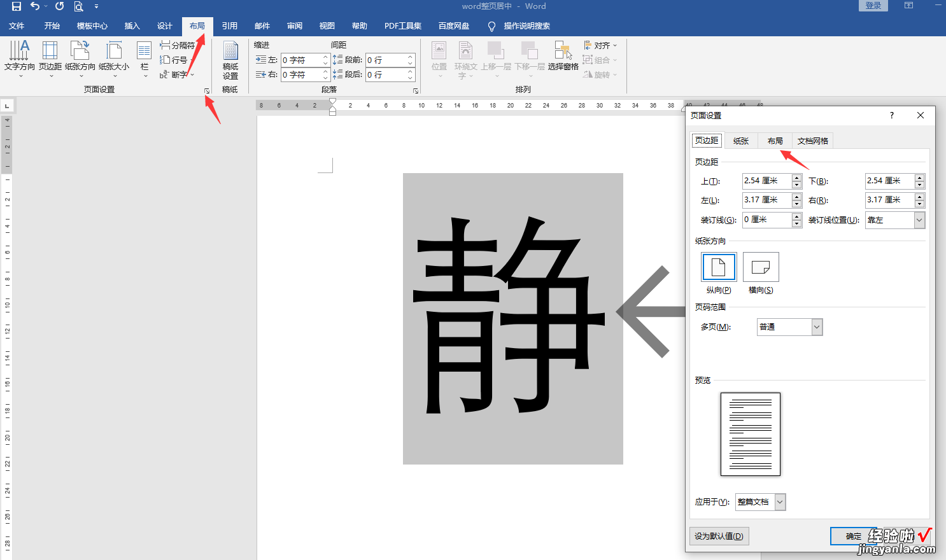
Task: Click the 环绕文字 wrap text tool
Action: (x=465, y=59)
